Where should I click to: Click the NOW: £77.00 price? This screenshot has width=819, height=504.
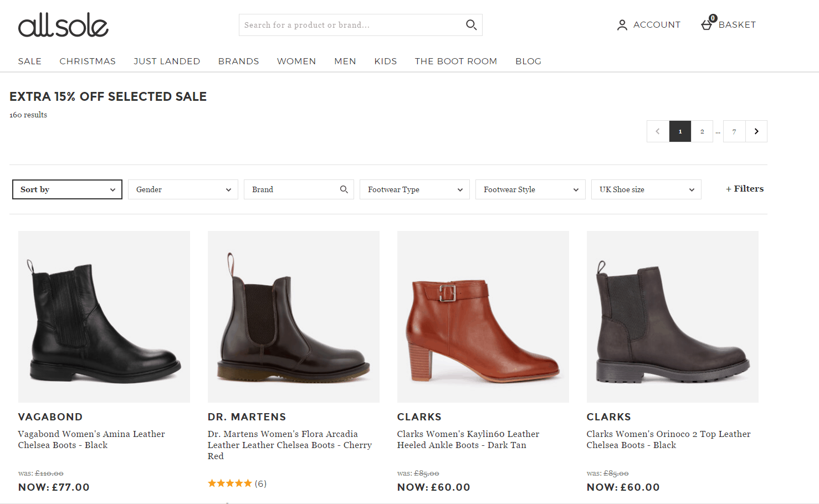pyautogui.click(x=54, y=487)
